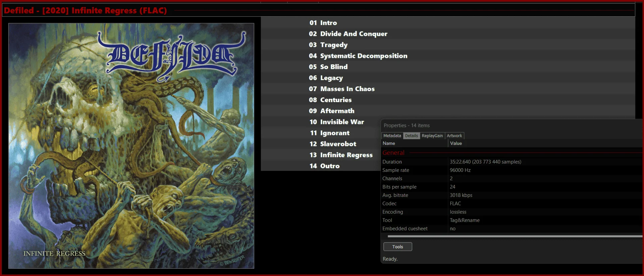Click the lossless encoding value
Image resolution: width=644 pixels, height=276 pixels.
[x=458, y=212]
